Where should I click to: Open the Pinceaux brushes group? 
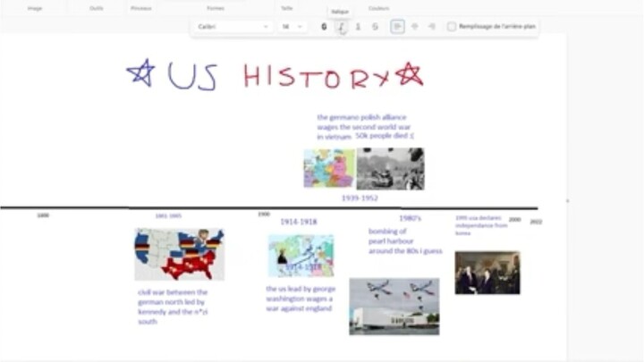[x=140, y=7]
